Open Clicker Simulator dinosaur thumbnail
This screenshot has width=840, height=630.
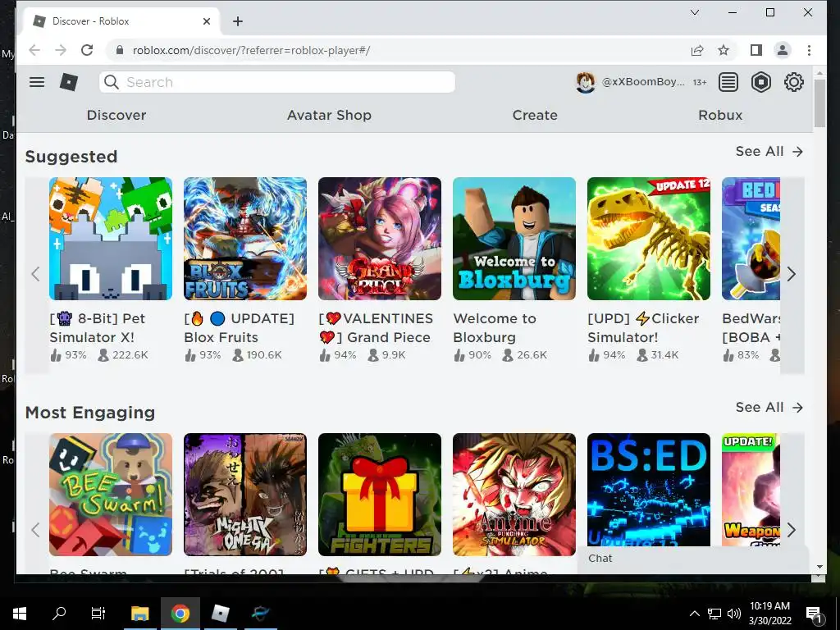649,239
